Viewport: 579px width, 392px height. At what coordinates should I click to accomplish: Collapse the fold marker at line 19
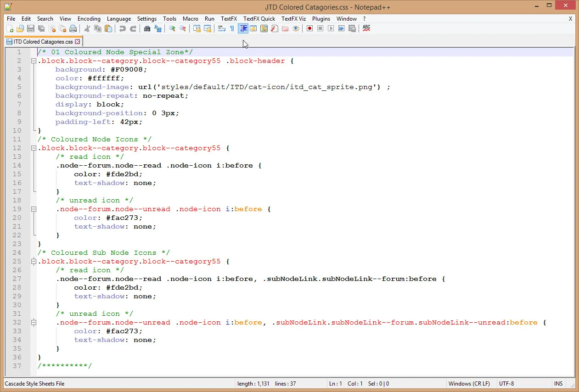tap(34, 209)
